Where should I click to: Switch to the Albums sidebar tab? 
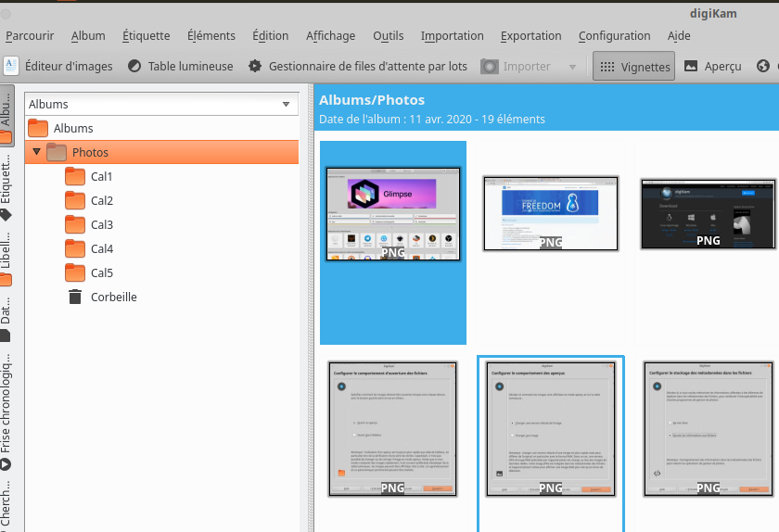(x=6, y=116)
